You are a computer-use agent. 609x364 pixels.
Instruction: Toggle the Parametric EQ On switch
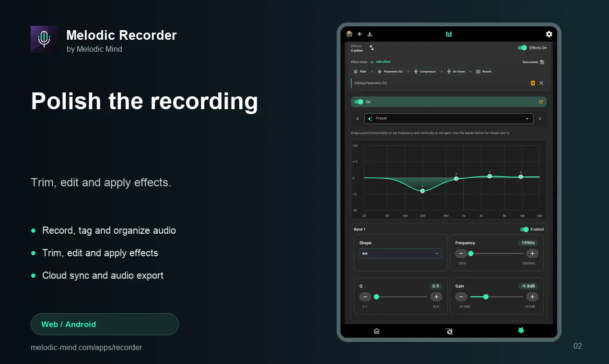[x=359, y=102]
